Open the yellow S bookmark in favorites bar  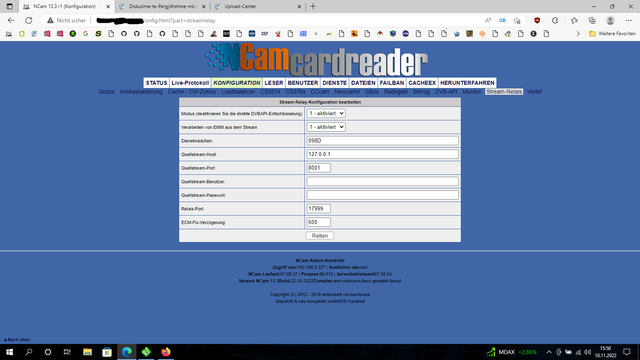[x=98, y=34]
